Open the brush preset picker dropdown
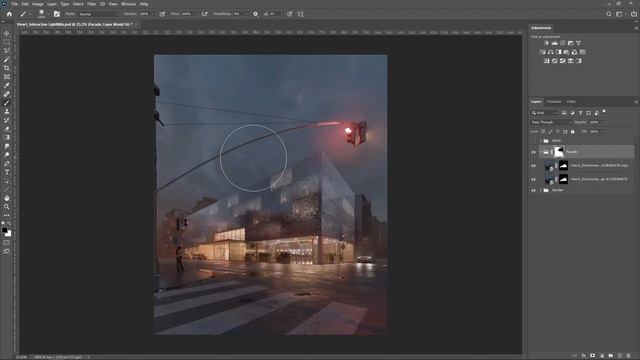This screenshot has height=360, width=640. pos(48,14)
